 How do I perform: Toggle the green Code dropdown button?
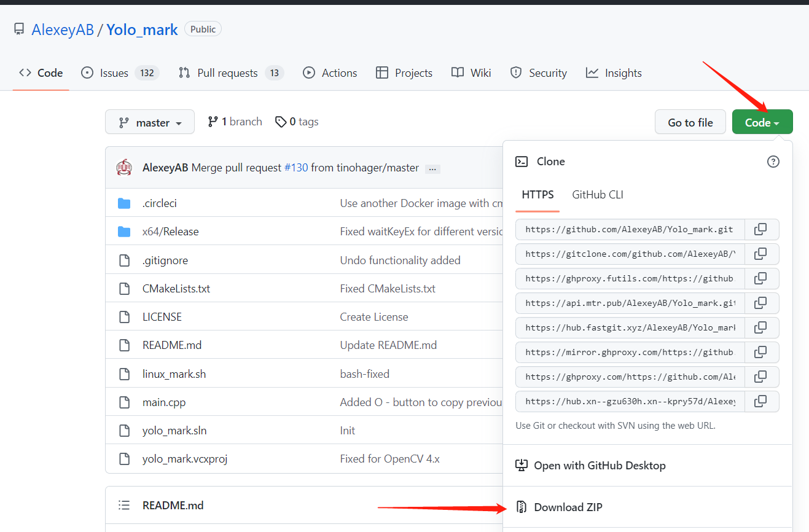click(x=762, y=122)
